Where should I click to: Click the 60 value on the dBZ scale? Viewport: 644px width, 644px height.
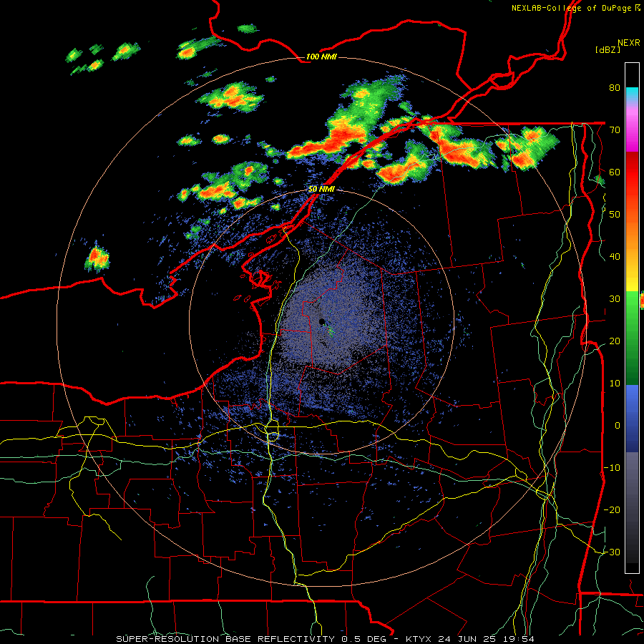tap(615, 172)
